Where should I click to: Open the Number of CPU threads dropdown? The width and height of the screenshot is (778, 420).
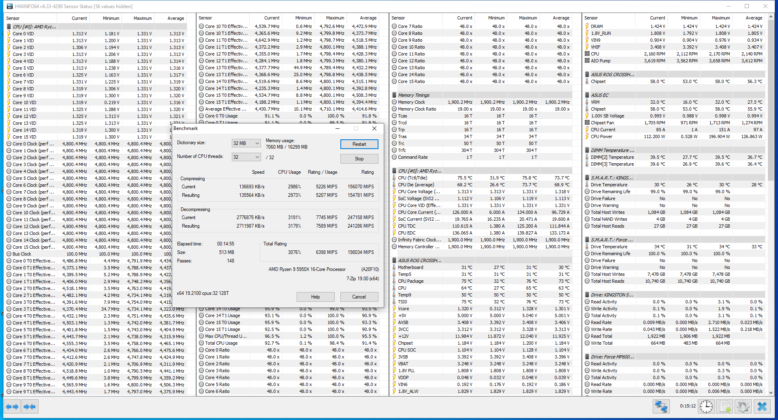click(246, 157)
